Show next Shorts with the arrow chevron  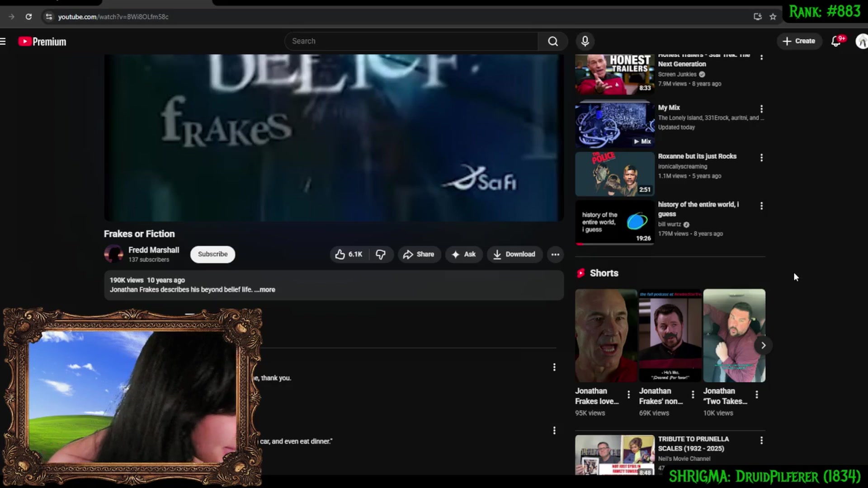coord(763,346)
